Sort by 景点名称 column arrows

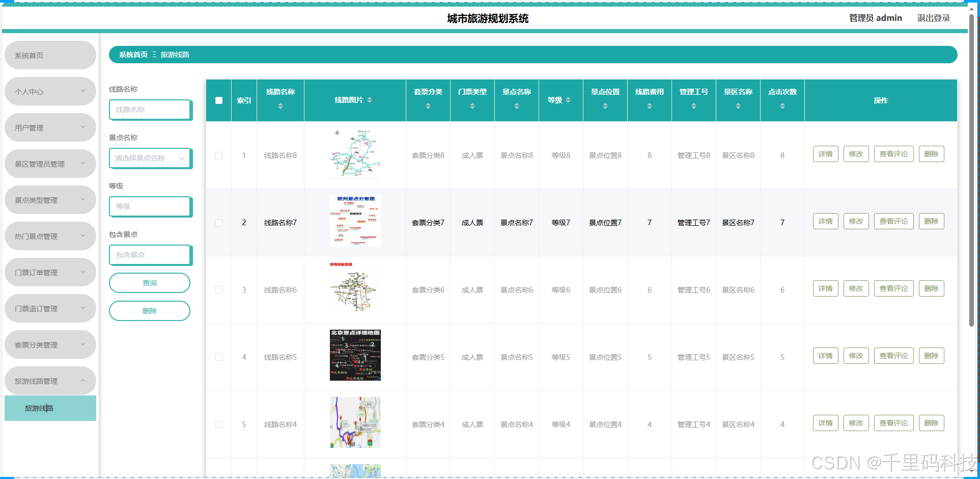point(517,106)
